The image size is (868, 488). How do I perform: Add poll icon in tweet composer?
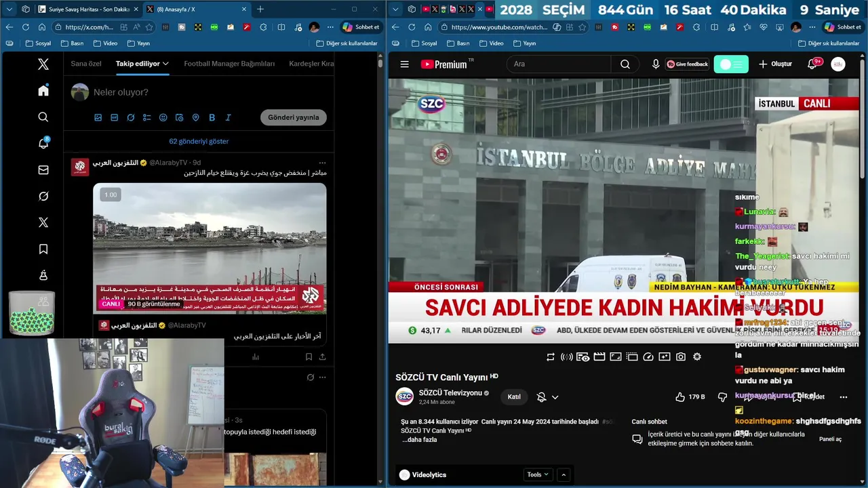(x=146, y=117)
